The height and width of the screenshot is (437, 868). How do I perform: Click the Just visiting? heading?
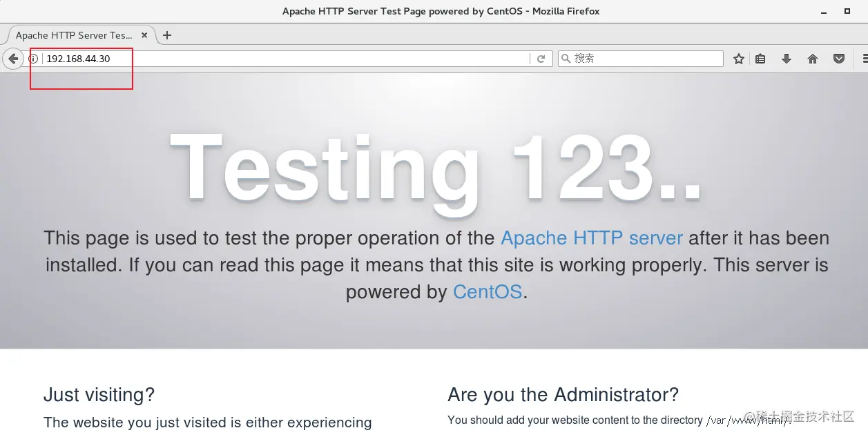click(x=99, y=395)
